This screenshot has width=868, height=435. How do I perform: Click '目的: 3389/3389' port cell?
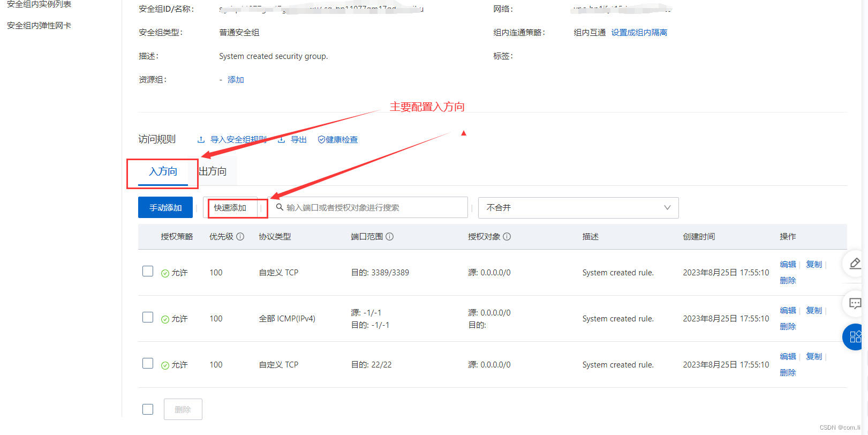380,273
